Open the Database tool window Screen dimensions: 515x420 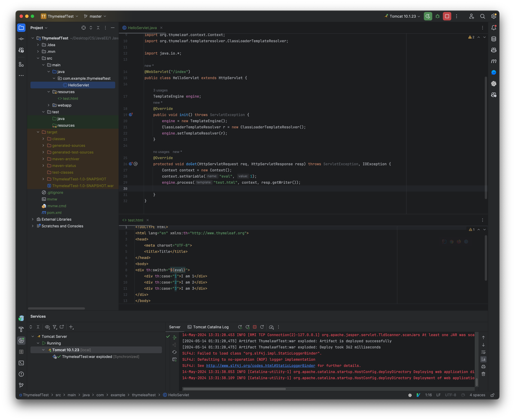point(494,39)
